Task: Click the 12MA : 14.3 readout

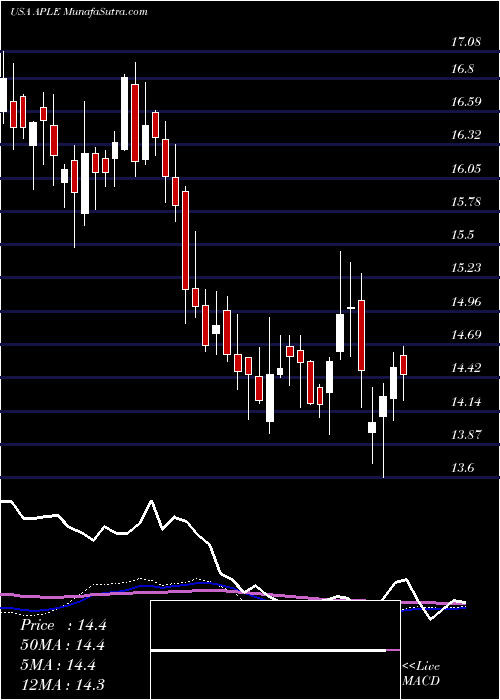Action: pyautogui.click(x=62, y=685)
